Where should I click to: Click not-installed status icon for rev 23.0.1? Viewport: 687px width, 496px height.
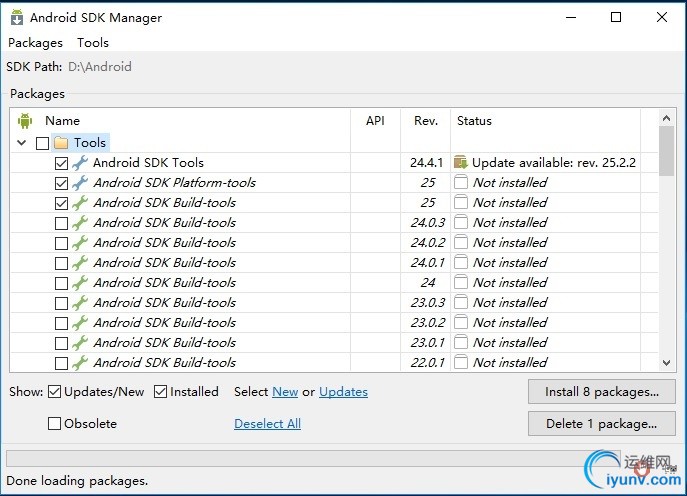coord(460,342)
